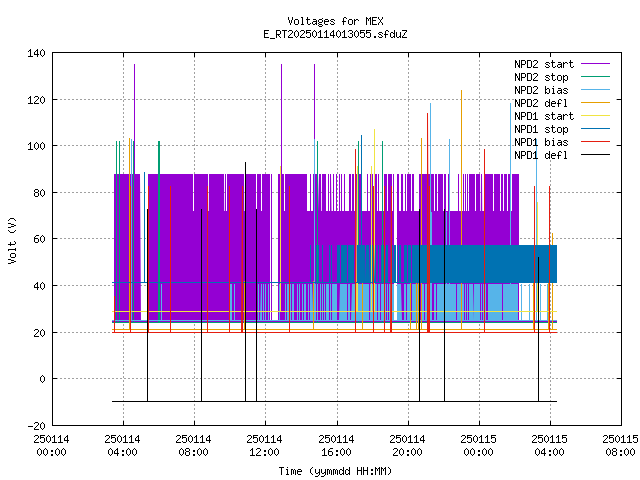Viewport: 640px width, 480px height.
Task: Click the y-axis tick value 80
Action: pos(39,193)
